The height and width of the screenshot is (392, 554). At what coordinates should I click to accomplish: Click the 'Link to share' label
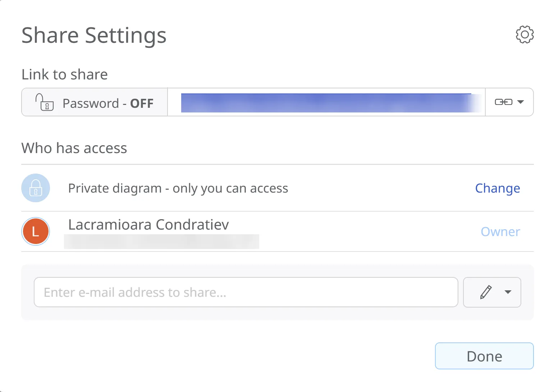coord(65,74)
